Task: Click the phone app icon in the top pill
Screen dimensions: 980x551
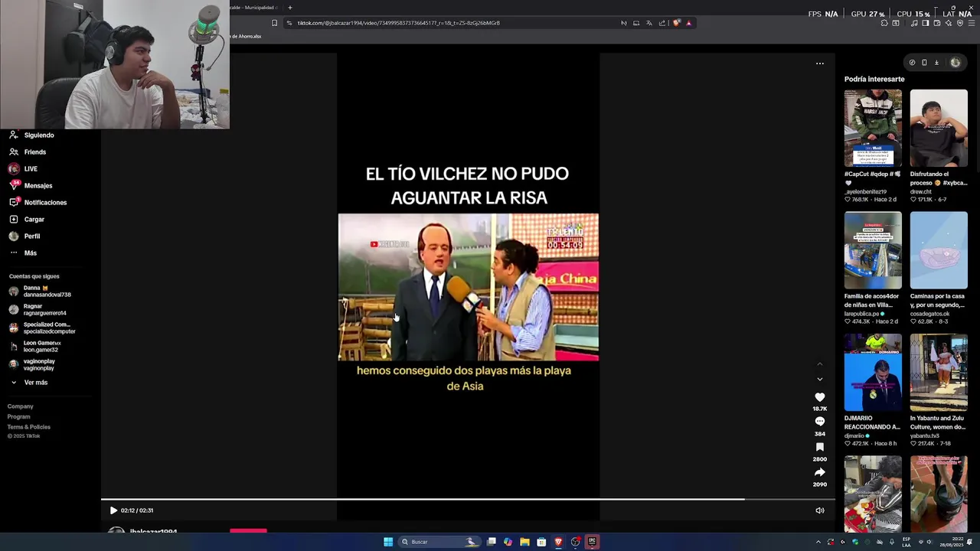Action: [x=924, y=63]
